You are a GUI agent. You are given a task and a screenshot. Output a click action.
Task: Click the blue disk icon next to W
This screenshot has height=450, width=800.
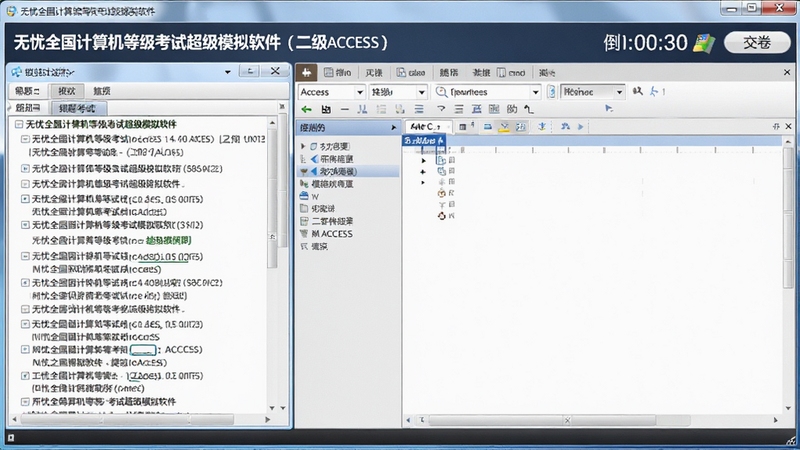[x=304, y=196]
